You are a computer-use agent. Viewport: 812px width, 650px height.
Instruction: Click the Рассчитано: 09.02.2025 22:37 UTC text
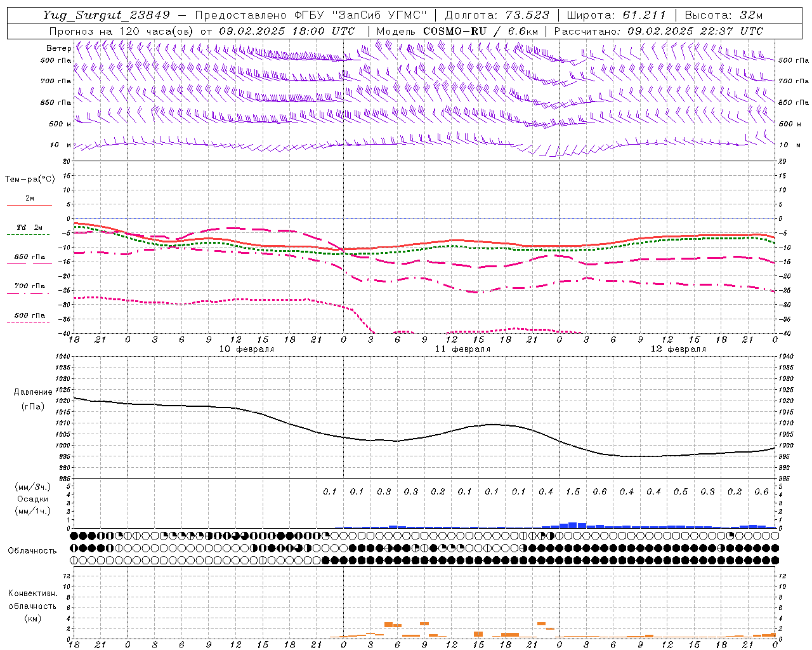click(x=658, y=31)
